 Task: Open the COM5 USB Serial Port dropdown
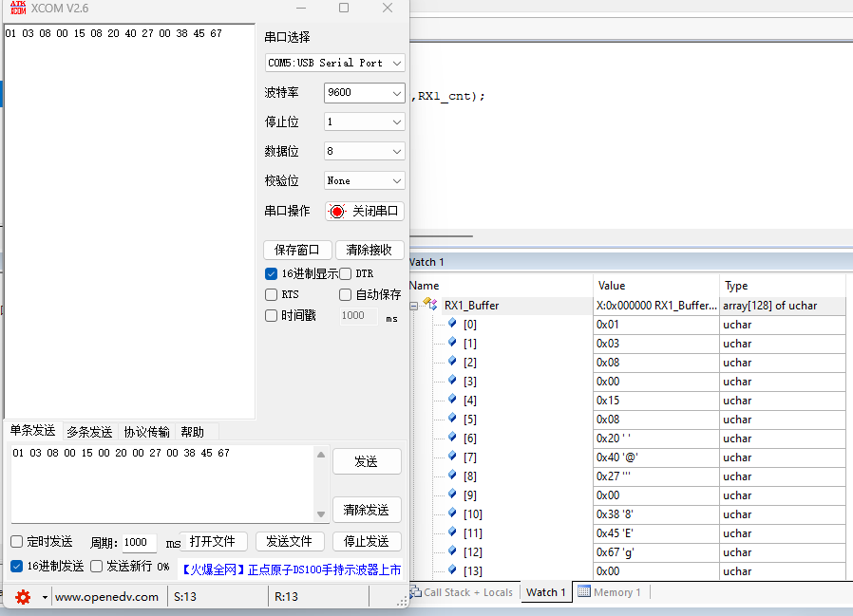click(x=335, y=63)
